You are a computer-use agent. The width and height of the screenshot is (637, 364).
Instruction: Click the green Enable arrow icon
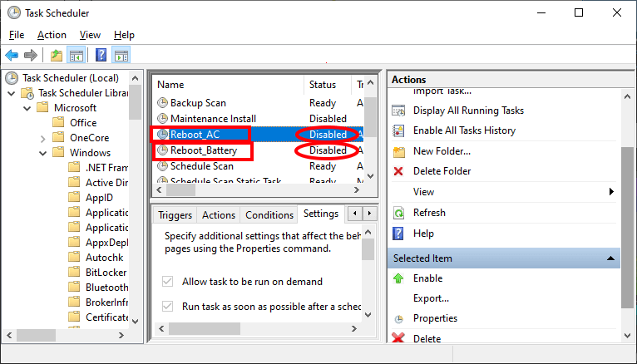click(x=398, y=278)
